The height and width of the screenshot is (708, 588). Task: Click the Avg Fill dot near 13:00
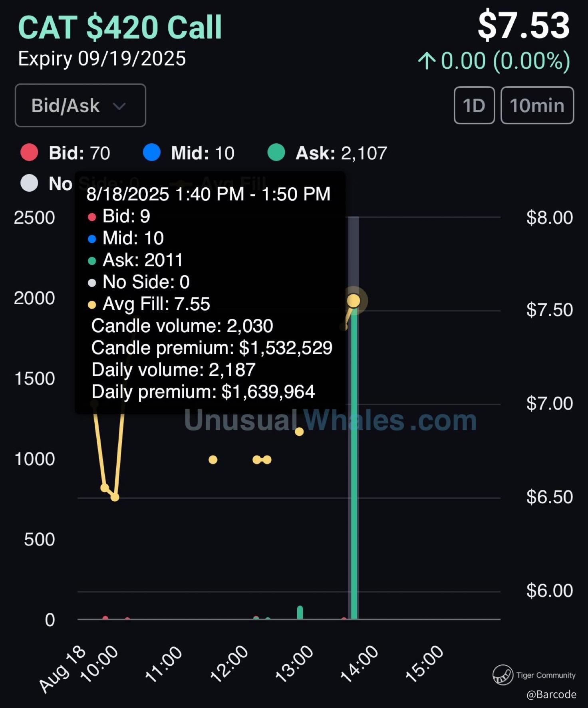pyautogui.click(x=299, y=432)
